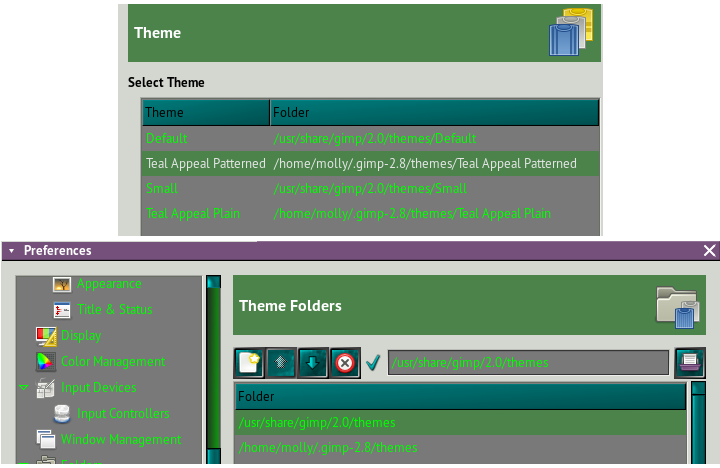Screen dimensions: 720x468
Task: Click the Title & Status icon
Action: 62,310
